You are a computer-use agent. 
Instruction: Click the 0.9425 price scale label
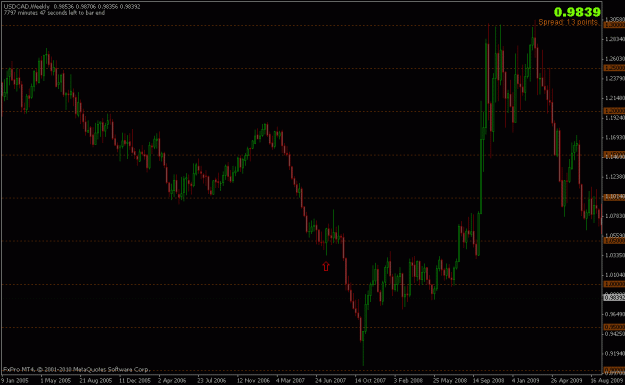tap(615, 334)
